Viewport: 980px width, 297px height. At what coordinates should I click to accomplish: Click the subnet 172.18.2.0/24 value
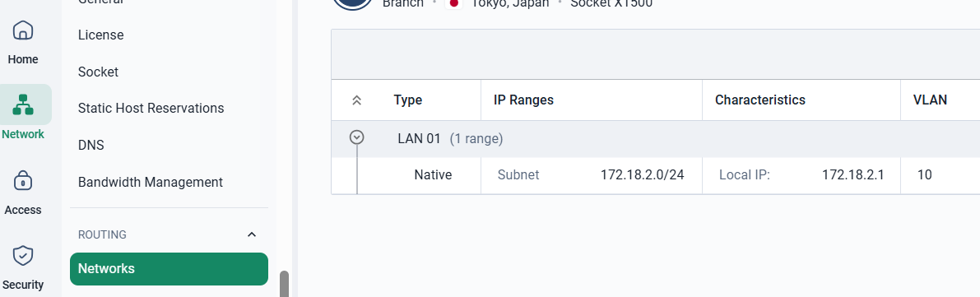coord(643,175)
